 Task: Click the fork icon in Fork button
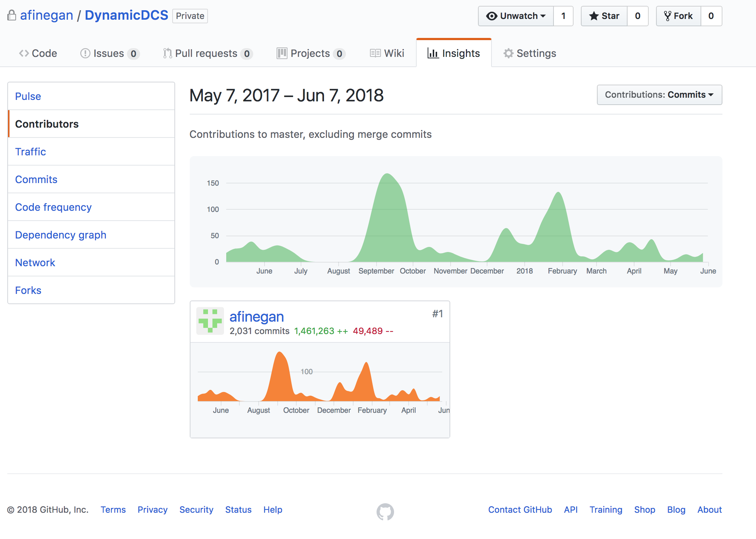[668, 16]
